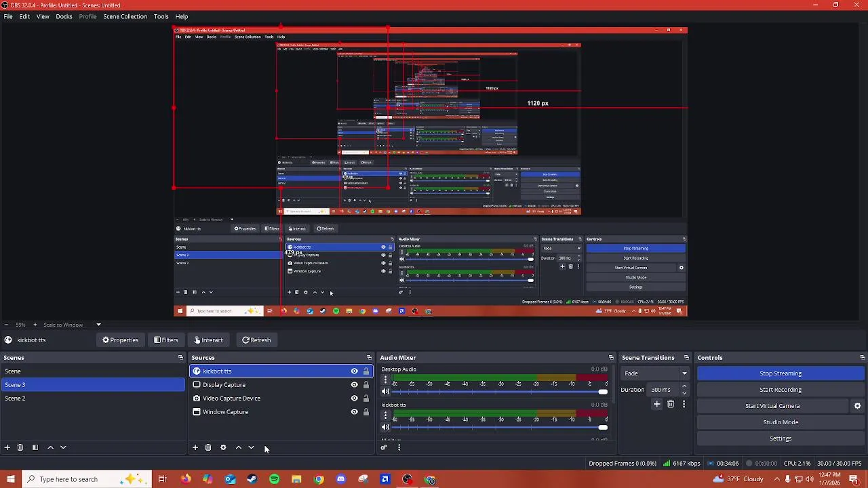Viewport: 868px width, 488px height.
Task: Click the Refresh button
Action: (256, 340)
